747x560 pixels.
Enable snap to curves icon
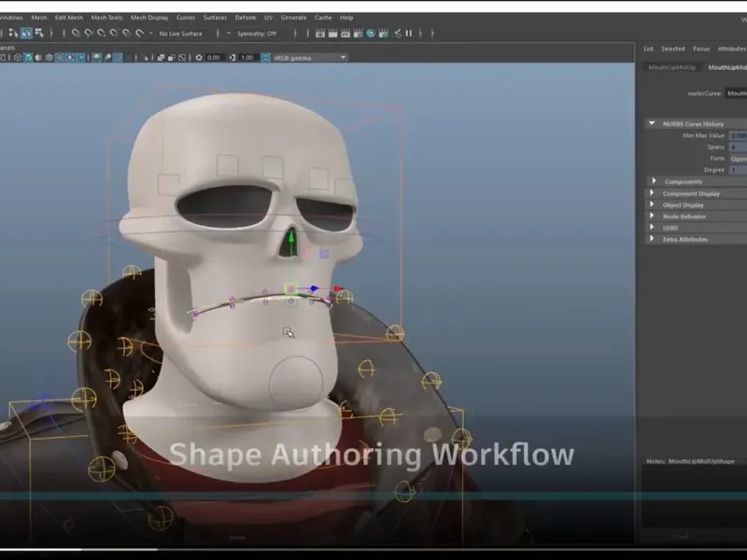click(89, 33)
